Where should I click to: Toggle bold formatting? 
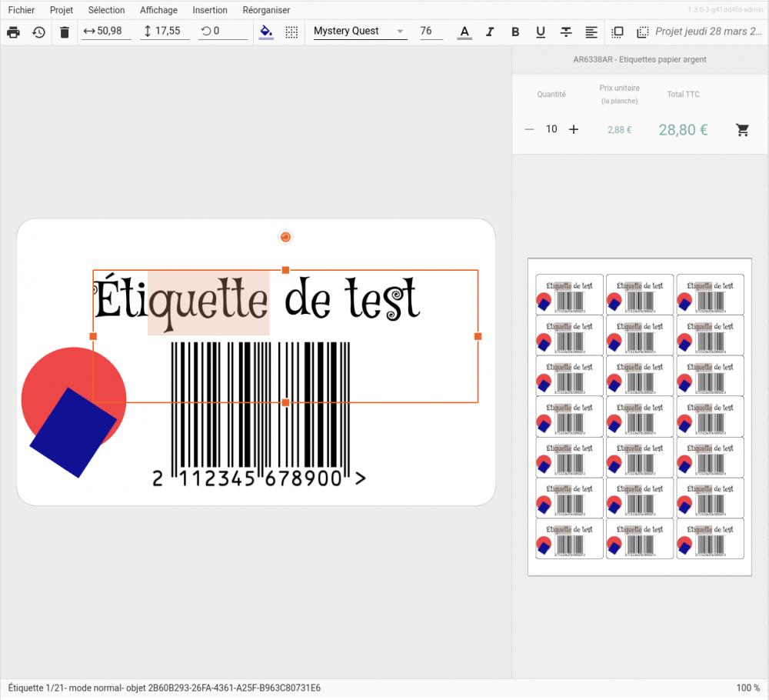515,32
